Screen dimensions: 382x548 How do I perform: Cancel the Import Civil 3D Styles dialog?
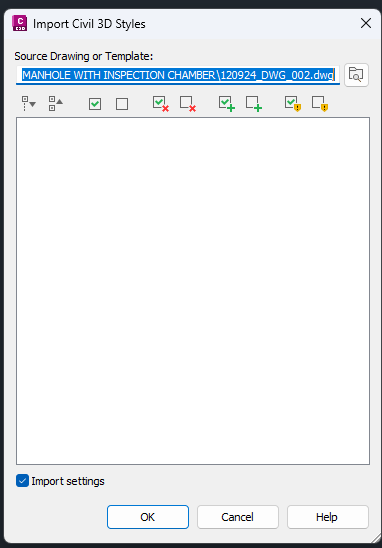238,517
